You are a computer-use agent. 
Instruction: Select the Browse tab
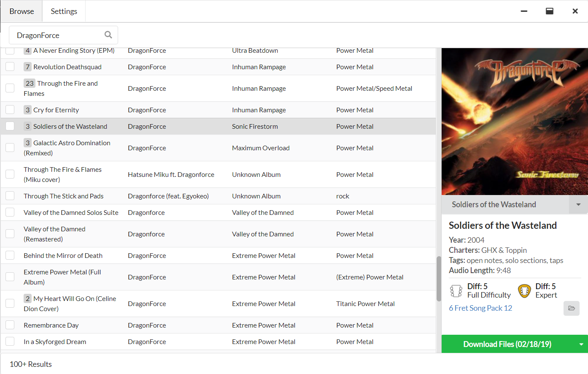pyautogui.click(x=22, y=11)
